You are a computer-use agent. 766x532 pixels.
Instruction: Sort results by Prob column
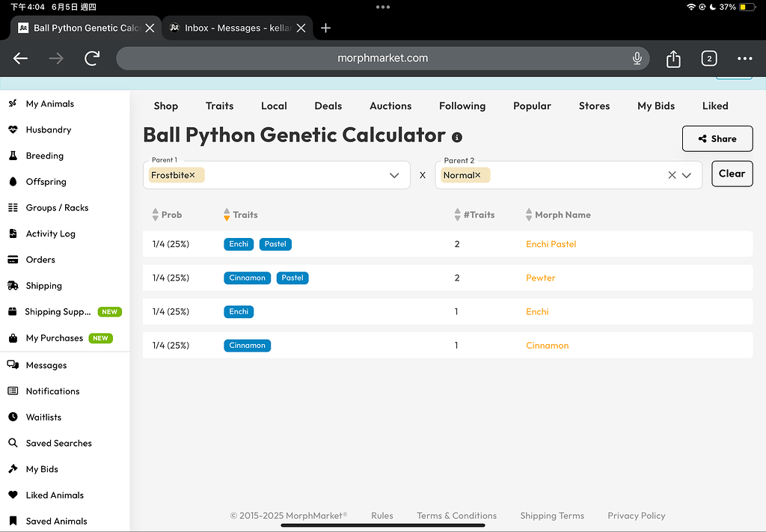point(156,215)
